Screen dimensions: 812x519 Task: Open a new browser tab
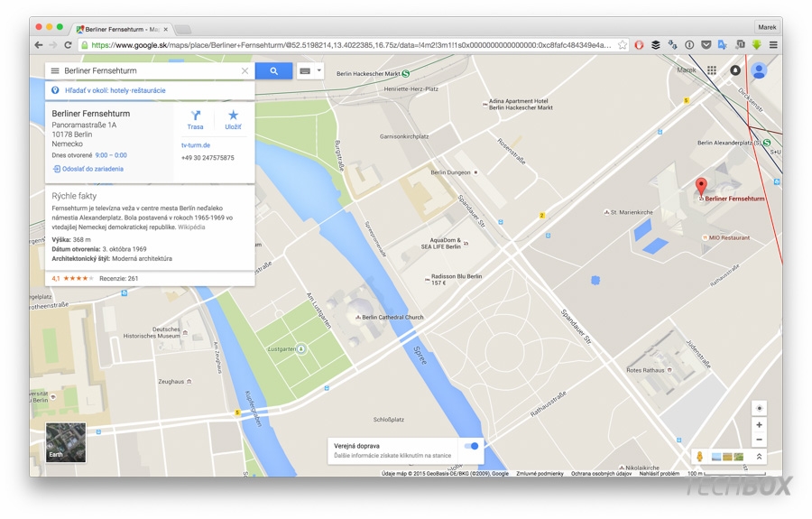[183, 30]
